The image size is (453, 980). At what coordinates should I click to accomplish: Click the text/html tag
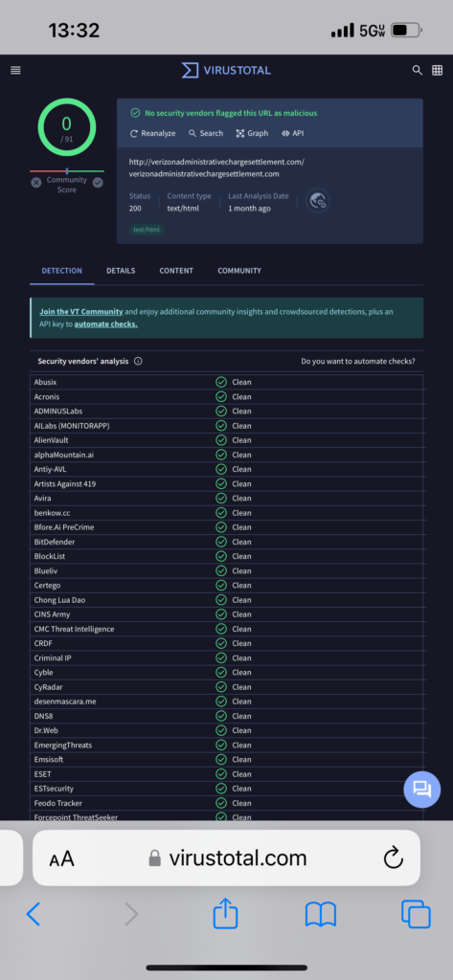tap(147, 230)
